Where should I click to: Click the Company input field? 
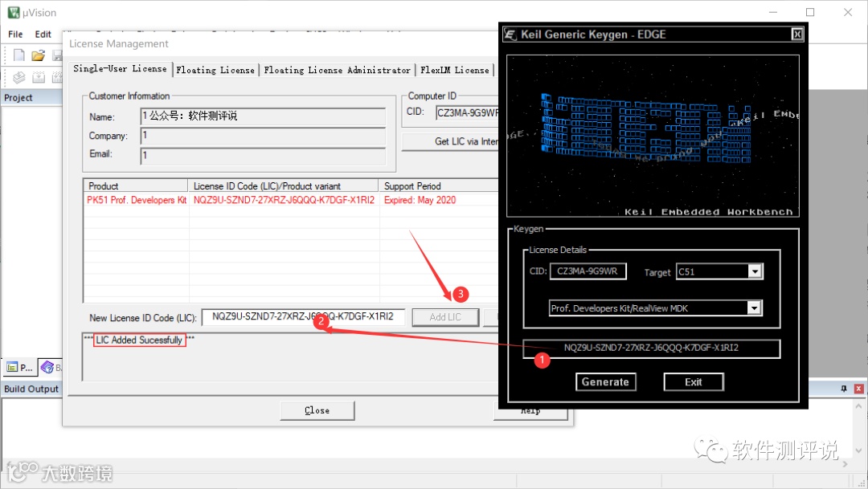click(x=263, y=136)
